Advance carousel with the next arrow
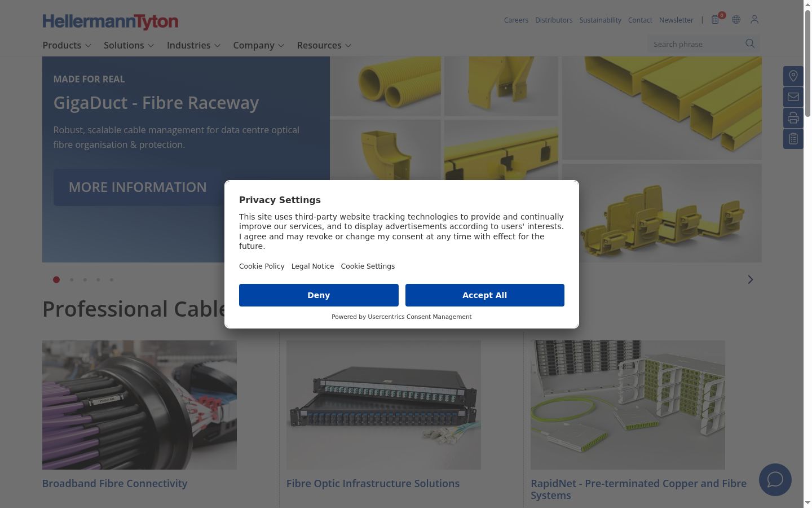 (751, 280)
